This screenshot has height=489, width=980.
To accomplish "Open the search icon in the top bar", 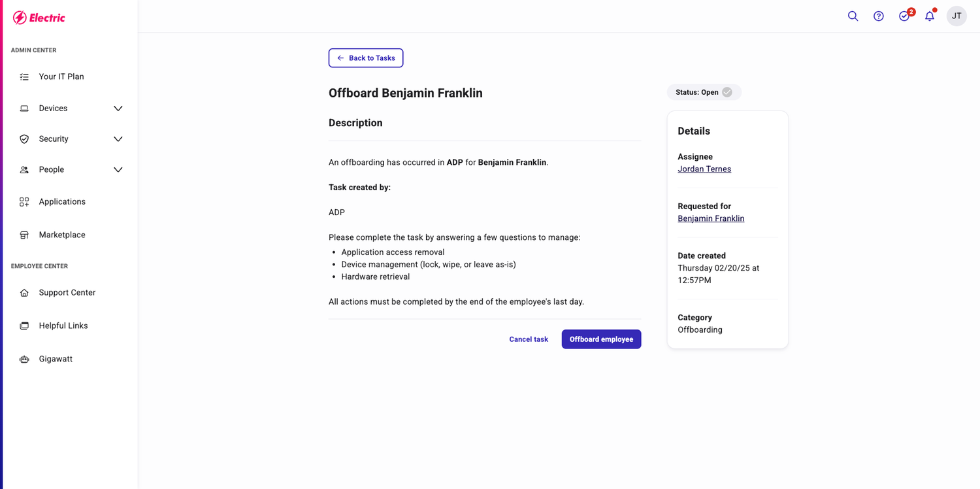I will point(853,16).
